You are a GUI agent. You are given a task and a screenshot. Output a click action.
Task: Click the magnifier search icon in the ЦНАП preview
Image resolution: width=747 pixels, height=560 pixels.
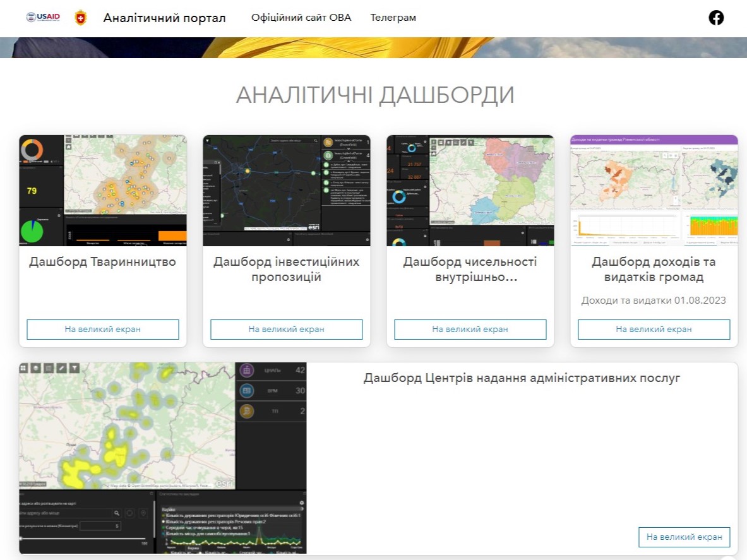[x=116, y=514]
